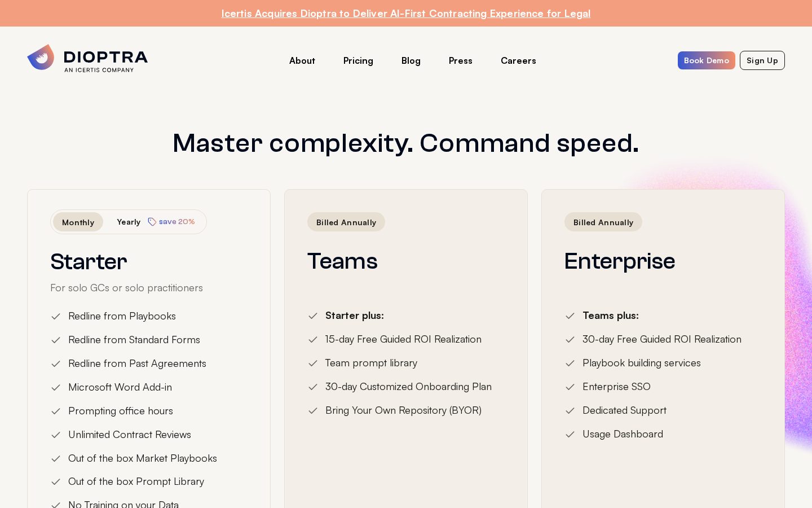The image size is (812, 508).
Task: Click the "AN ICERTIS COMPANY" tagline
Action: pos(99,70)
